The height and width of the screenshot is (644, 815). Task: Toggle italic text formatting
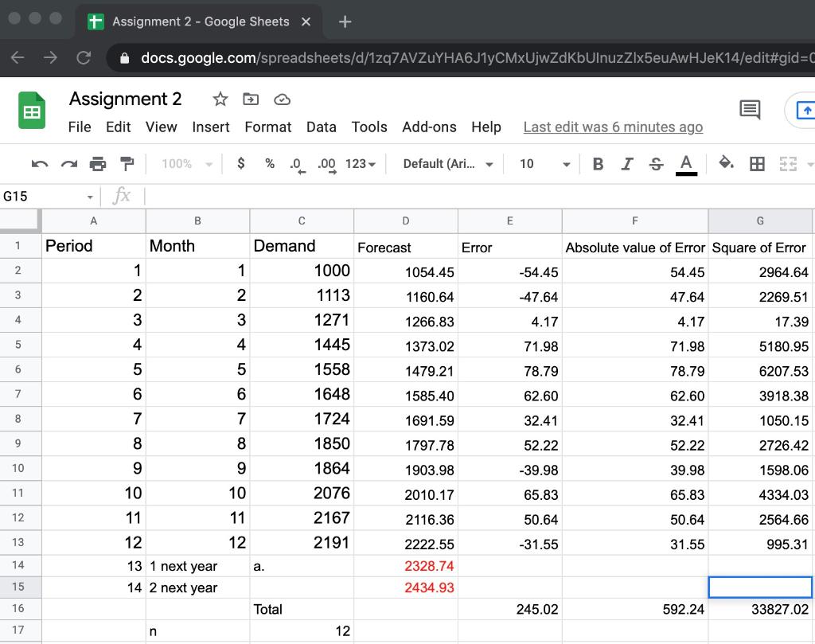point(627,164)
